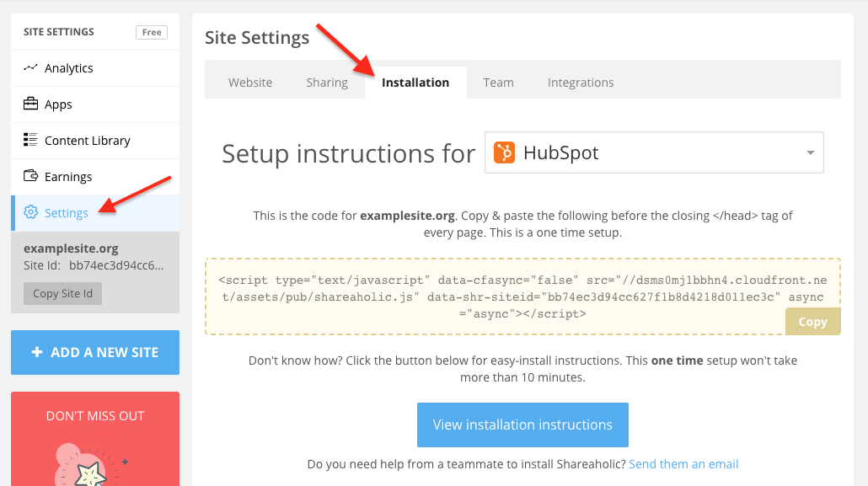The height and width of the screenshot is (486, 868).
Task: Click the dropdown arrow beside HubSpot
Action: [811, 152]
